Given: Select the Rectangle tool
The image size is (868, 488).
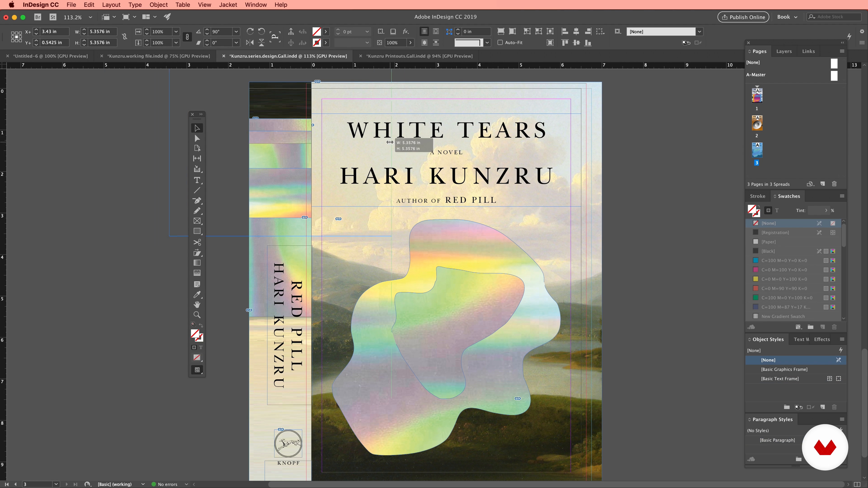Looking at the screenshot, I should 197,231.
